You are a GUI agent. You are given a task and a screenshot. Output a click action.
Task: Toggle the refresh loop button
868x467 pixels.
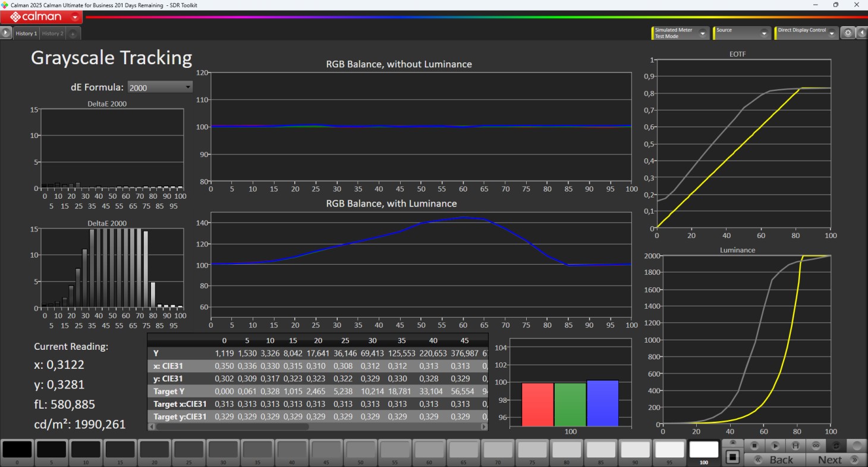(x=836, y=446)
